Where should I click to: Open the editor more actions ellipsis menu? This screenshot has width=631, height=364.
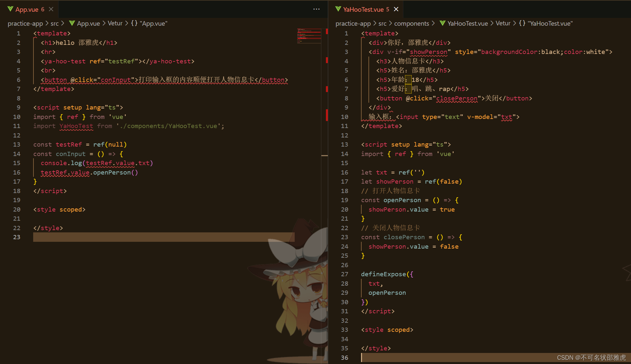pyautogui.click(x=316, y=9)
